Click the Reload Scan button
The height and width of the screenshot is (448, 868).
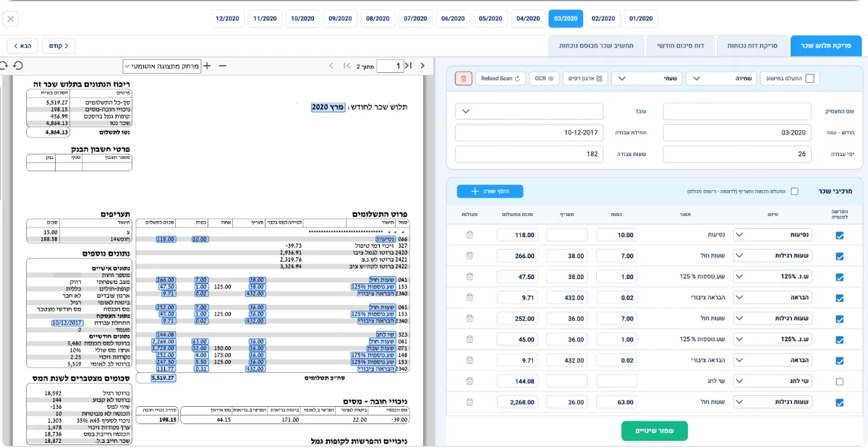coord(501,78)
